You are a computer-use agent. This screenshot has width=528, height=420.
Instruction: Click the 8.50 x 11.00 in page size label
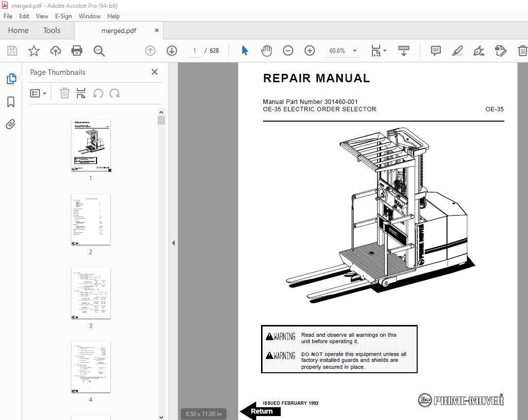point(203,414)
